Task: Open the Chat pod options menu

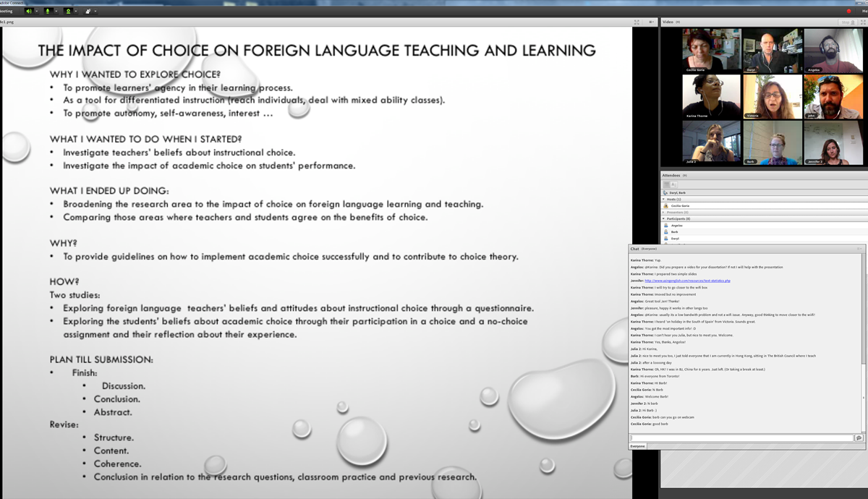Action: click(859, 249)
